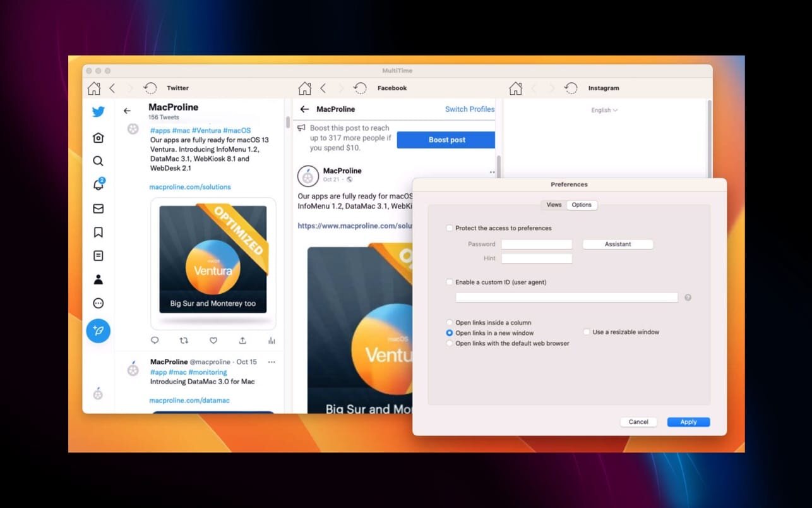Reply to the Ventura tweet
Viewport: 812px width, 508px height.
point(155,341)
